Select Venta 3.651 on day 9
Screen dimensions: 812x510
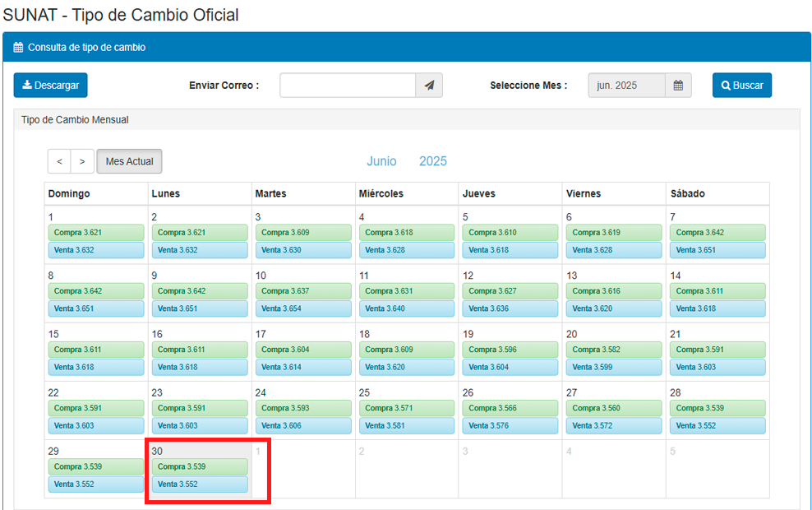click(x=200, y=308)
